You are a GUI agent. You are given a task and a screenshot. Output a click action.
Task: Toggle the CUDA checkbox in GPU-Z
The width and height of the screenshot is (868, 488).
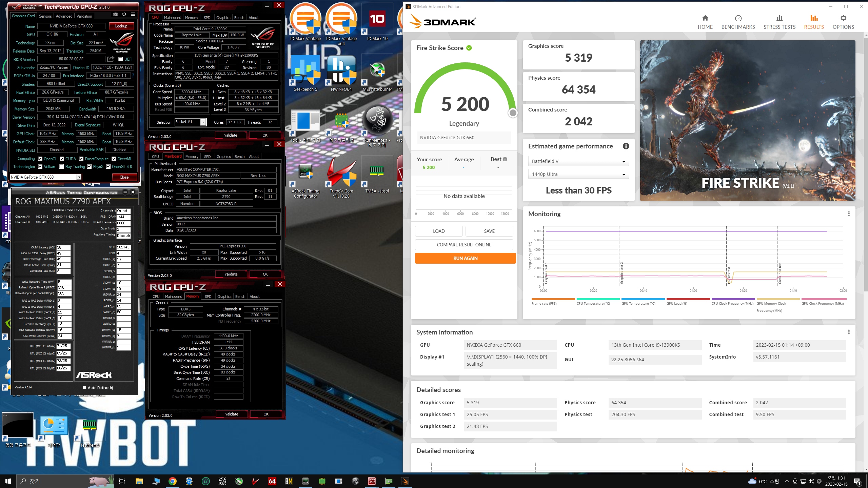click(62, 159)
